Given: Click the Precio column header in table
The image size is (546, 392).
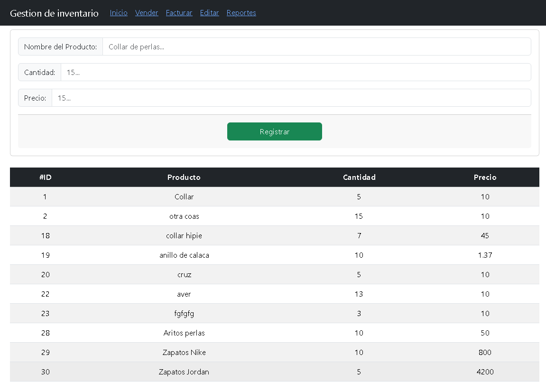Looking at the screenshot, I should (485, 177).
